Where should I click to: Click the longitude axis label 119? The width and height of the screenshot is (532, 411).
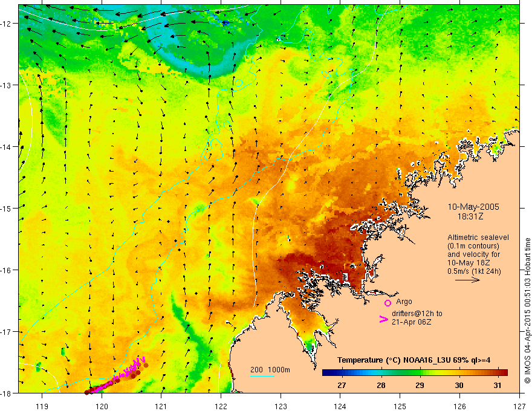pos(42,406)
